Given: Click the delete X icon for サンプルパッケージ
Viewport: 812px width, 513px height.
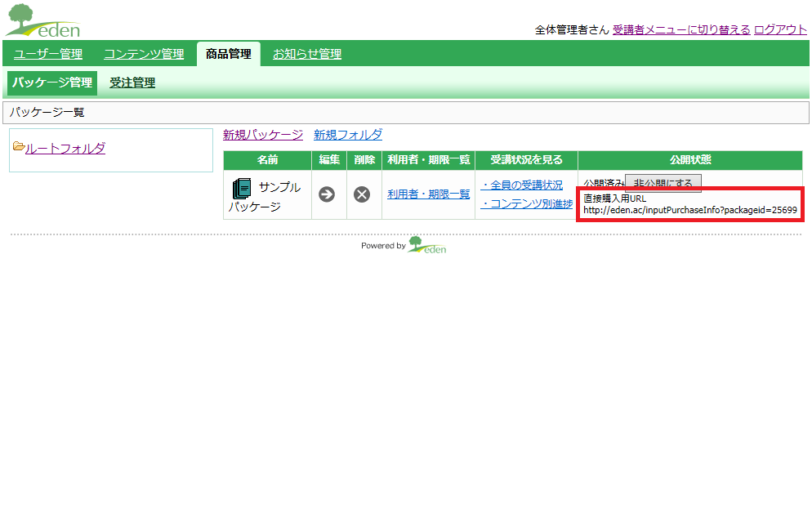Looking at the screenshot, I should tap(361, 194).
